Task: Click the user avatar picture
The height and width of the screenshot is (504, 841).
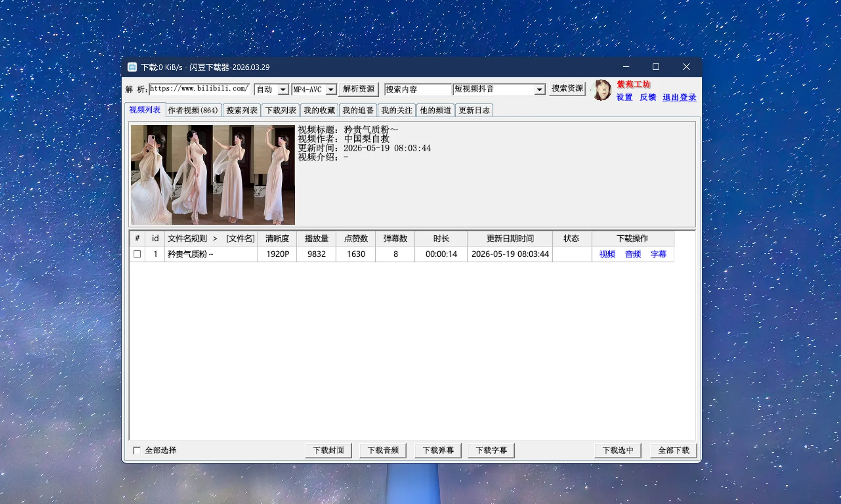Action: pos(602,90)
